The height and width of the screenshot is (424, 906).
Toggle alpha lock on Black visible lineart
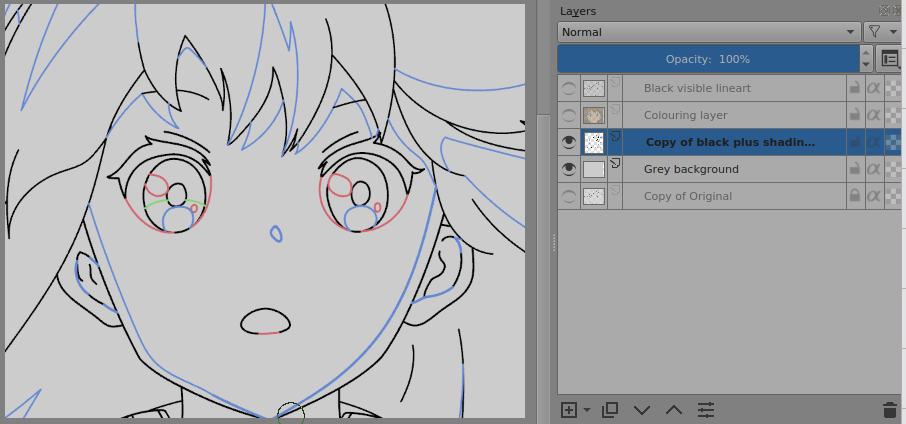coord(894,88)
